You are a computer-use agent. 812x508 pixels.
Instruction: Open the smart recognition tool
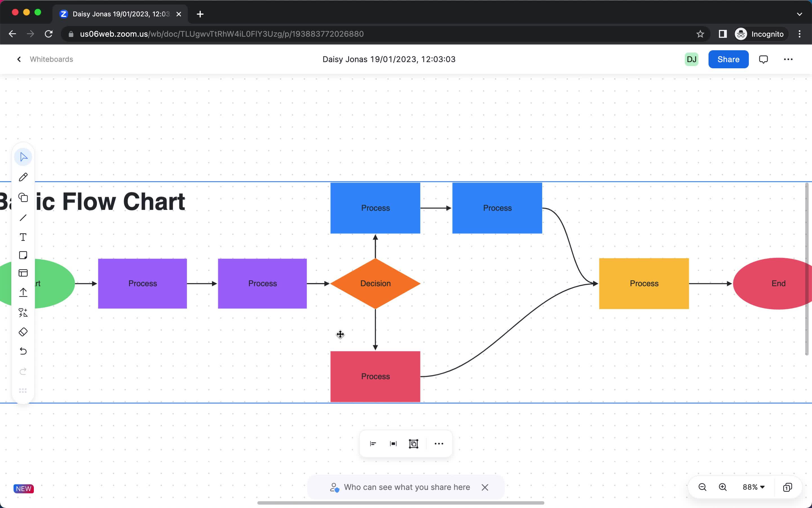[23, 313]
